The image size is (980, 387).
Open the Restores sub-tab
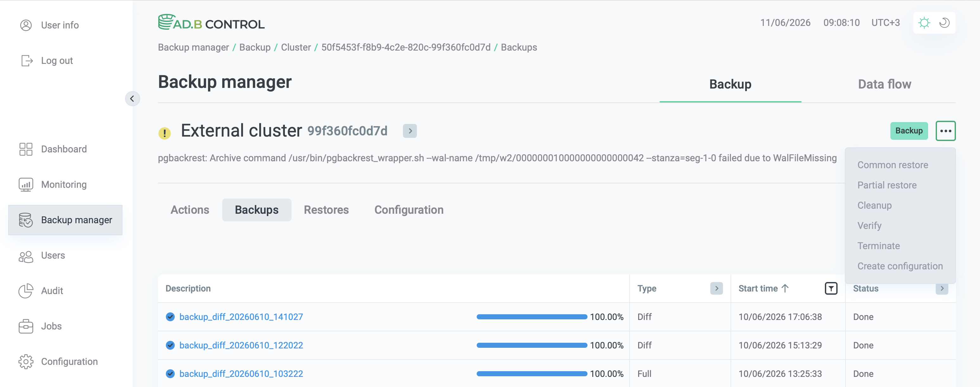point(326,210)
